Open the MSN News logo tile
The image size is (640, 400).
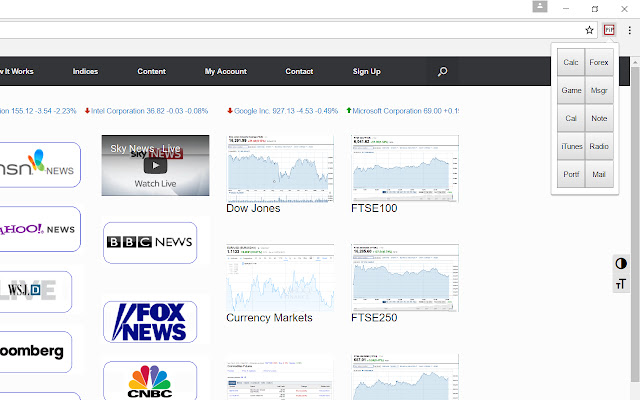coord(40,165)
